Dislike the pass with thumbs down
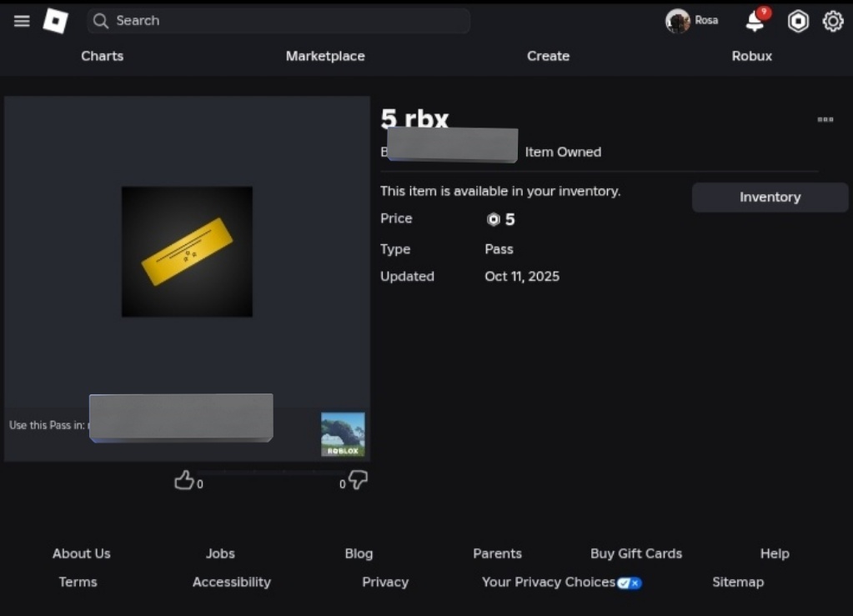 tap(358, 480)
